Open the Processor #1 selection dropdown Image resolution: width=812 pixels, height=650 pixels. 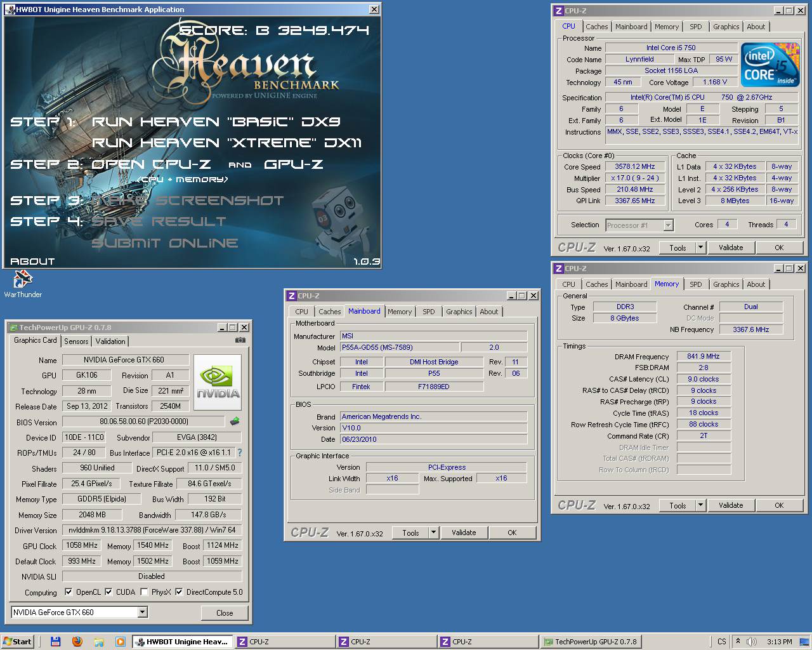(x=668, y=225)
